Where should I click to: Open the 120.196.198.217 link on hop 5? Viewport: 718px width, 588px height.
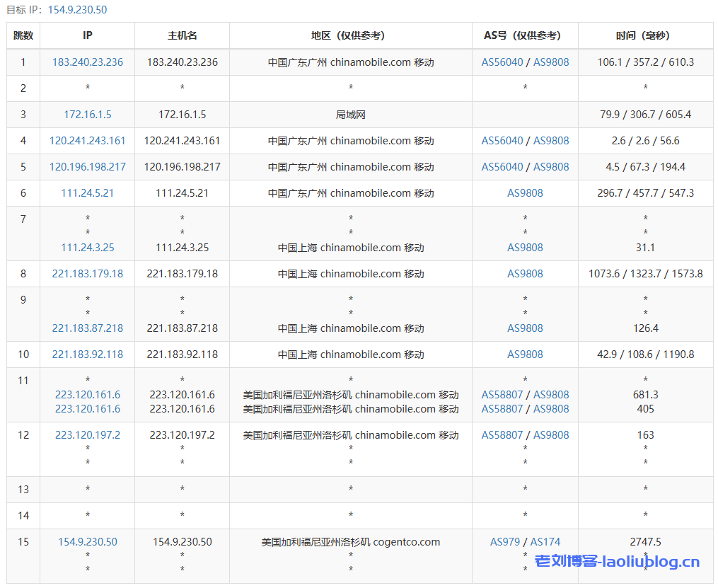pos(87,166)
